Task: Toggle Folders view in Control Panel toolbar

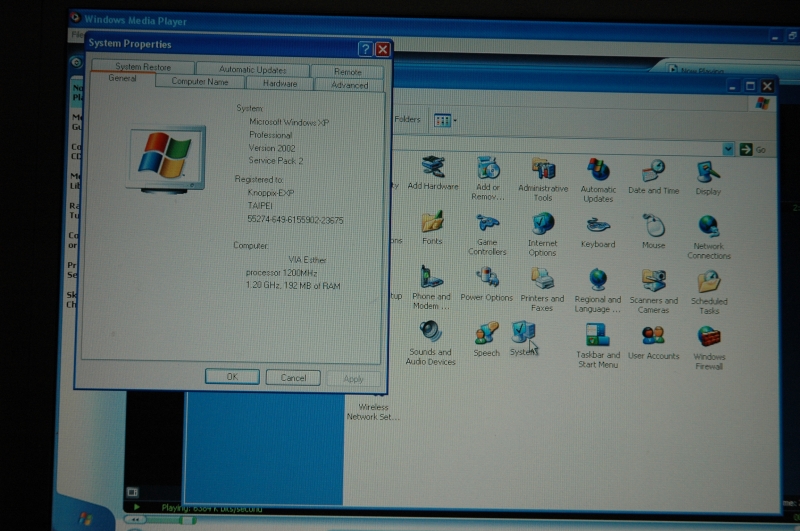Action: (407, 119)
